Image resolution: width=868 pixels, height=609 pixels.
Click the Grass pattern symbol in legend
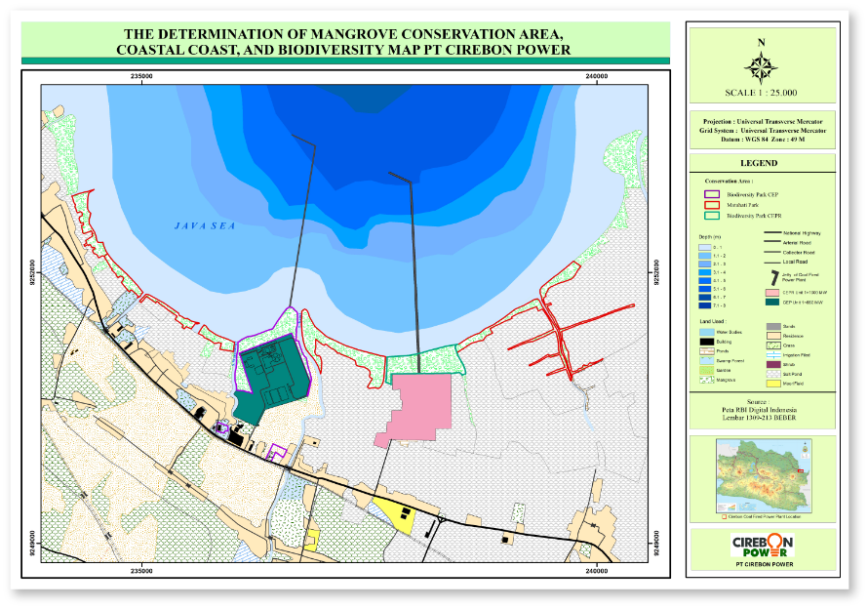pyautogui.click(x=773, y=345)
